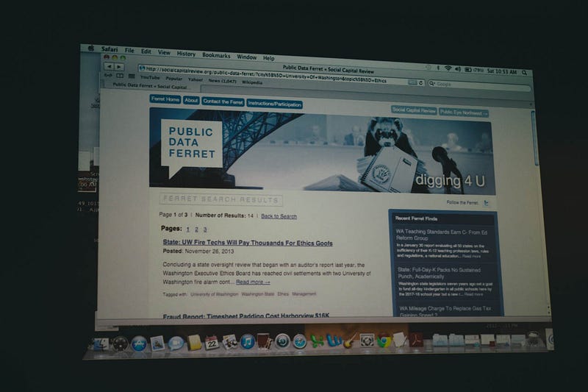Go to results page 3

205,229
